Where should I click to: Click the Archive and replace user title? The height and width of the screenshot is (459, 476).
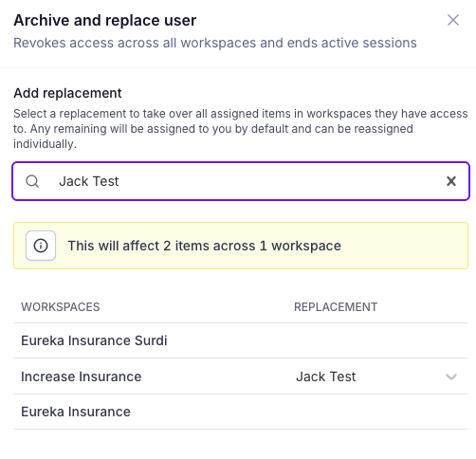coord(104,20)
